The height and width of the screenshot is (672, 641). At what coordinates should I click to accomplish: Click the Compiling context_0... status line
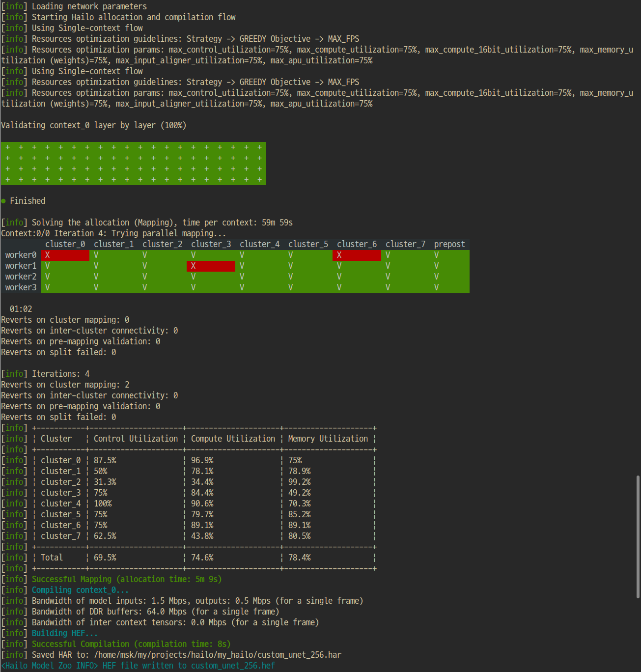[80, 590]
